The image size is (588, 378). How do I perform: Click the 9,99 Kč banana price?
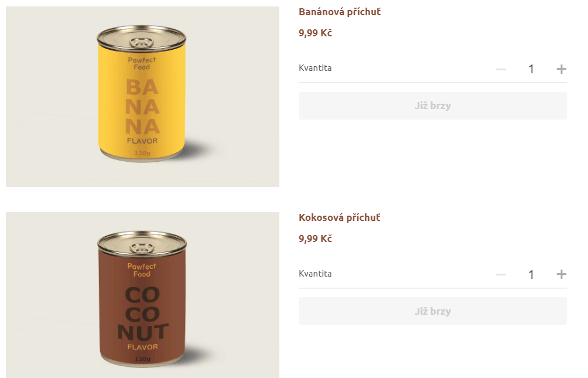315,33
